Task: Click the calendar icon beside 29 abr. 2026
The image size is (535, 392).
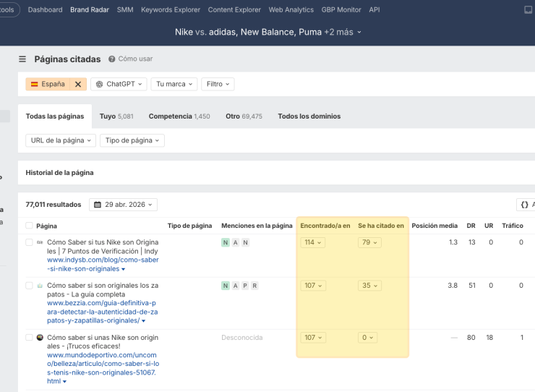Action: [98, 205]
